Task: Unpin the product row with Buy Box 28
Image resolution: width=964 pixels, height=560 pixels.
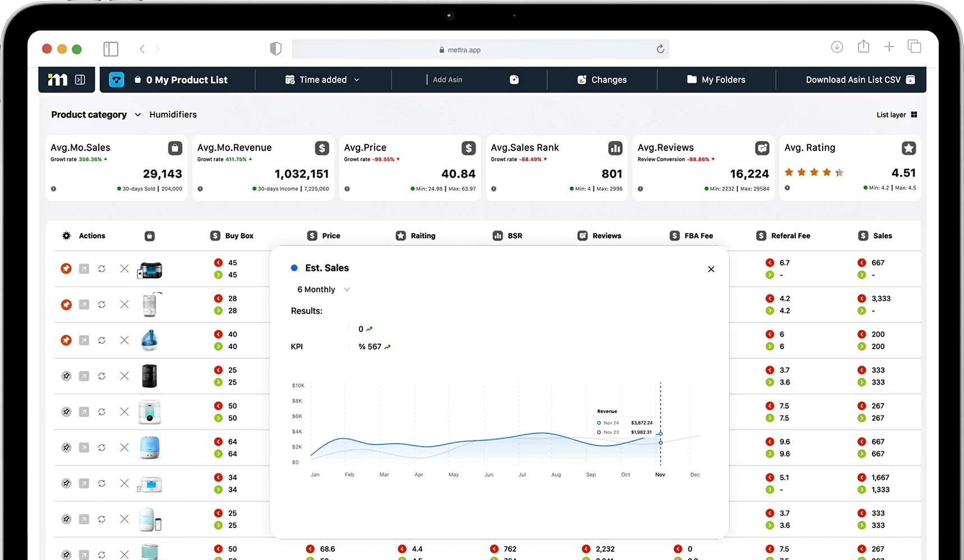Action: [x=66, y=304]
